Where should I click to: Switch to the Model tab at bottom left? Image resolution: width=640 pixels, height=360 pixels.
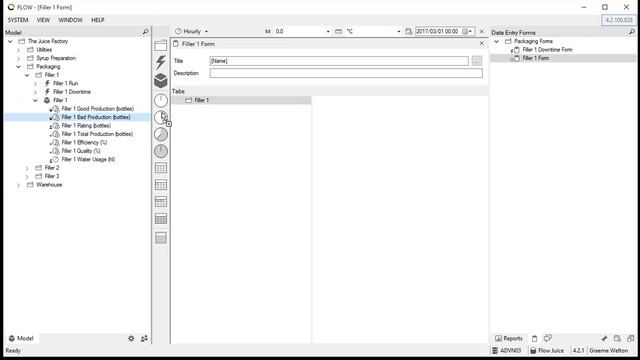click(21, 338)
